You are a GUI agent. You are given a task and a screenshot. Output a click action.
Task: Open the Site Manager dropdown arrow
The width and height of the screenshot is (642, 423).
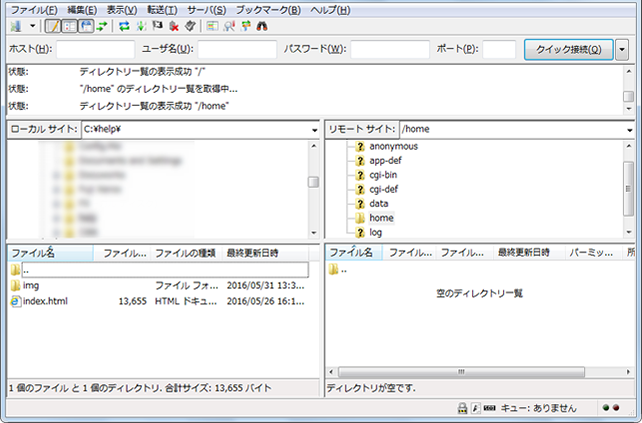pos(32,27)
